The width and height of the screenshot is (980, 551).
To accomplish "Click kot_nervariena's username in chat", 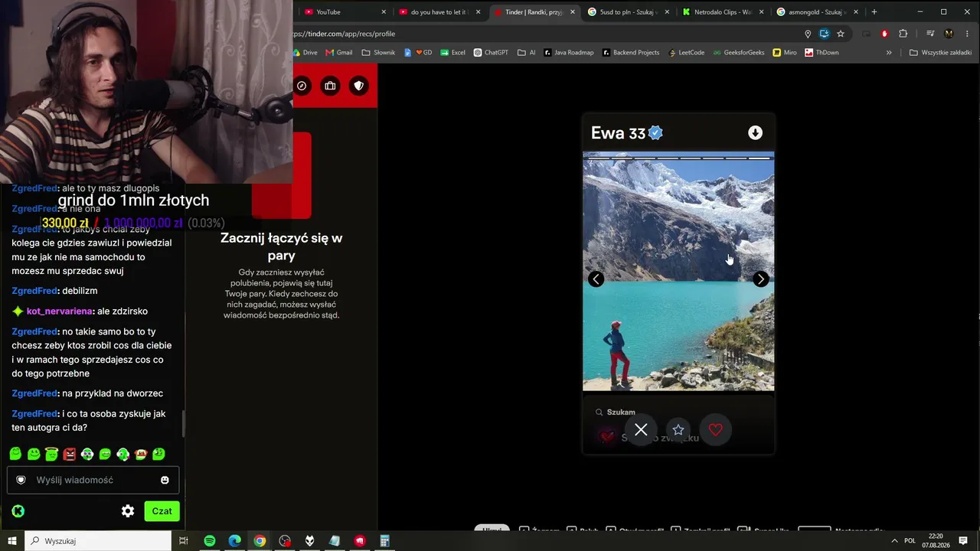I will [x=60, y=311].
